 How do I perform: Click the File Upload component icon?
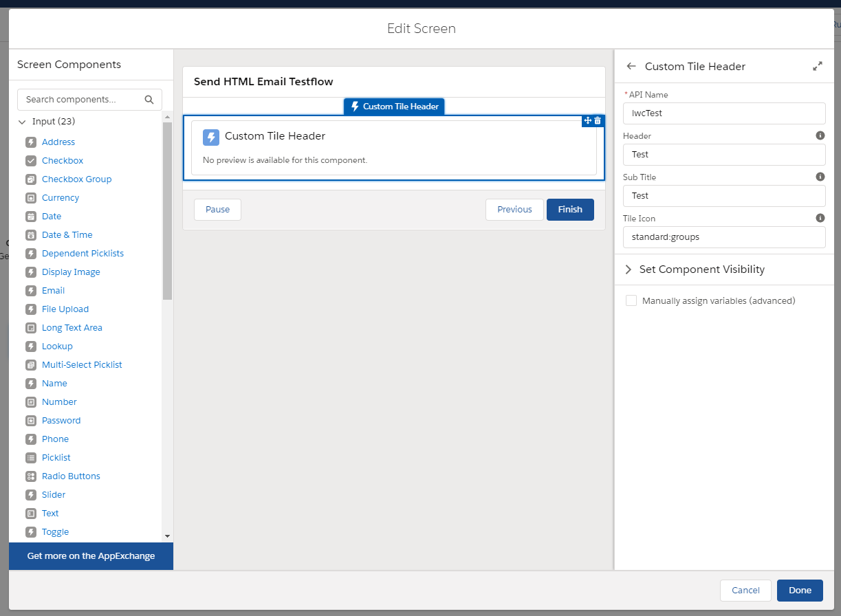click(x=30, y=309)
